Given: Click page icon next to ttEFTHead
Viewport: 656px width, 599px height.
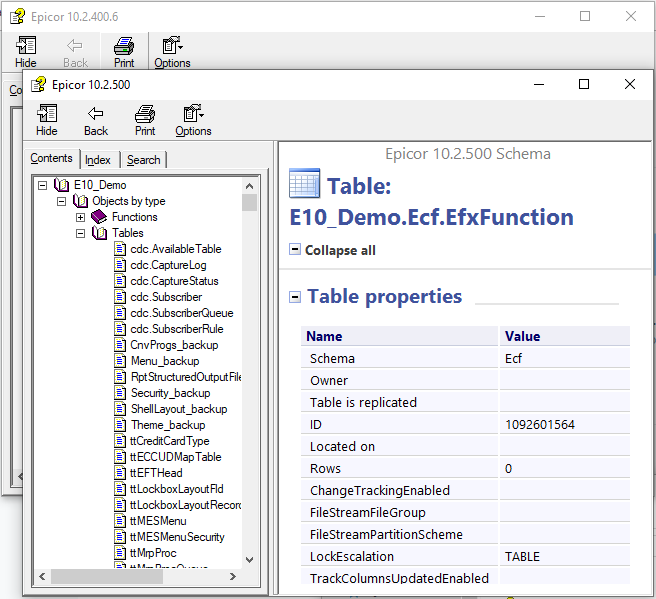Looking at the screenshot, I should pyautogui.click(x=120, y=473).
